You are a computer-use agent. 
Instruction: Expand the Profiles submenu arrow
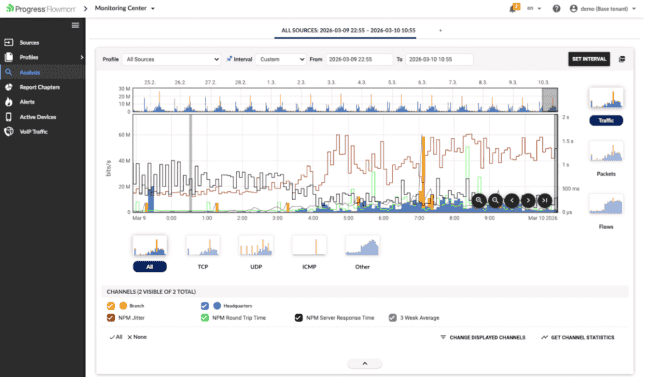point(81,57)
